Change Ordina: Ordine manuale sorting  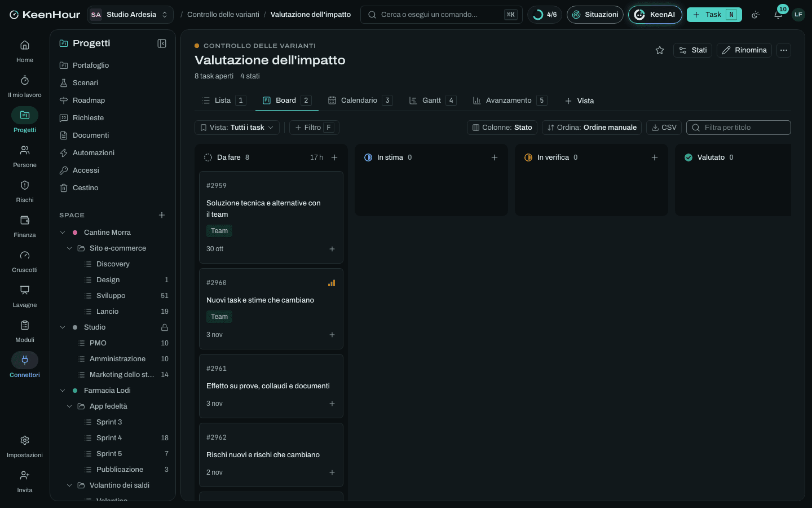592,128
